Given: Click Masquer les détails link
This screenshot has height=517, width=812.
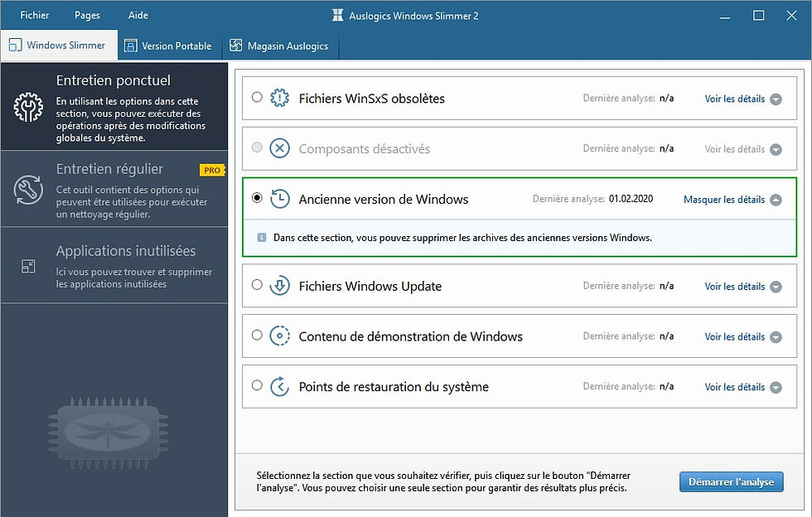Looking at the screenshot, I should coord(724,200).
